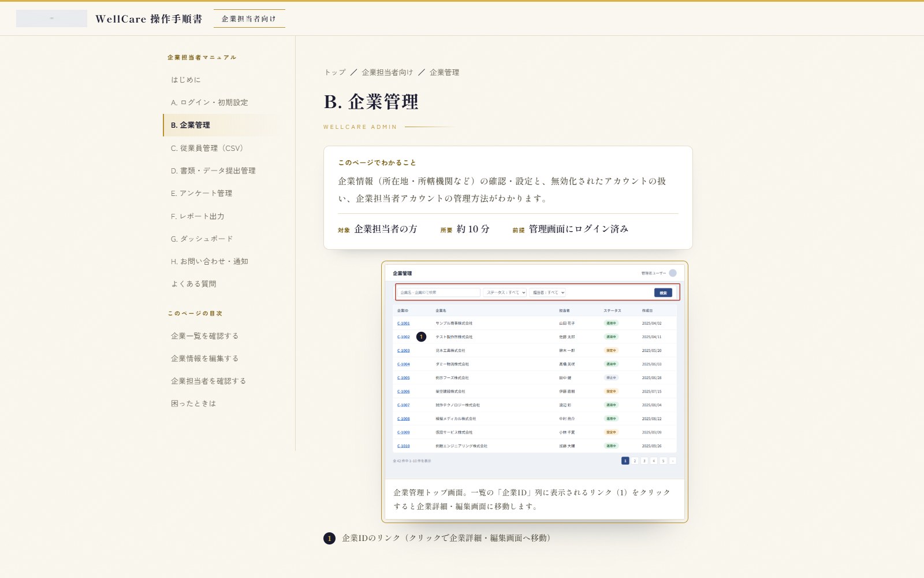
Task: Click the ステータス column header
Action: (x=613, y=311)
